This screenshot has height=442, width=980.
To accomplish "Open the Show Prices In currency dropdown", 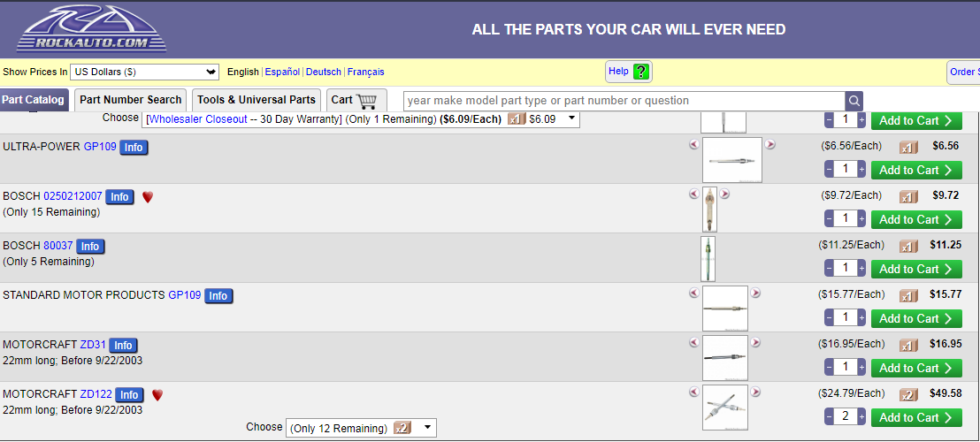I will point(144,72).
